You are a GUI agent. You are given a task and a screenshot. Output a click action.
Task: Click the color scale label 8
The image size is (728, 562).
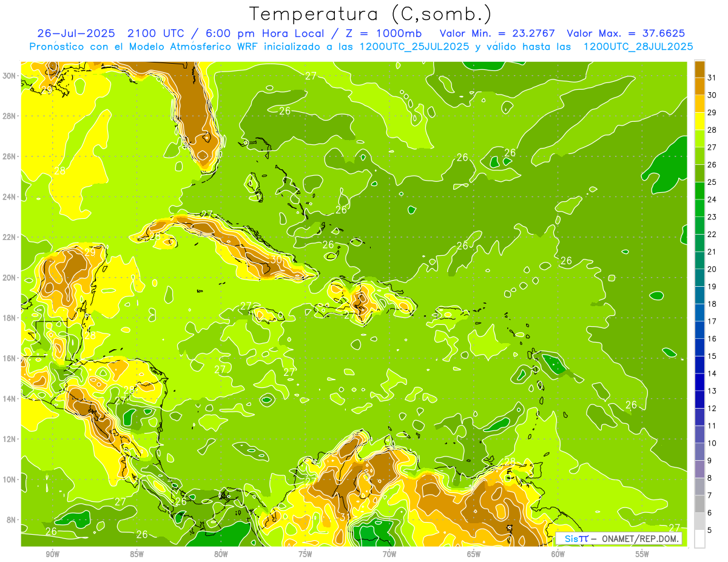coord(710,478)
